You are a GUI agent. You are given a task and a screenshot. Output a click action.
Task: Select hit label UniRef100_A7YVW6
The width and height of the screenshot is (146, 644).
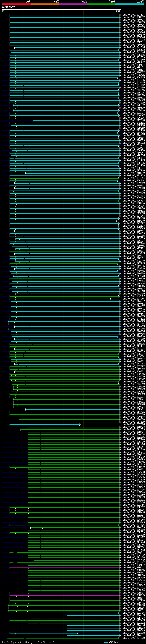pyautogui.click(x=134, y=525)
